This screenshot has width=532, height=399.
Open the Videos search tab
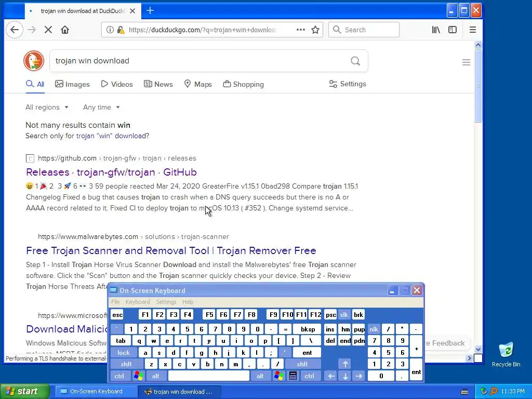[x=117, y=84]
